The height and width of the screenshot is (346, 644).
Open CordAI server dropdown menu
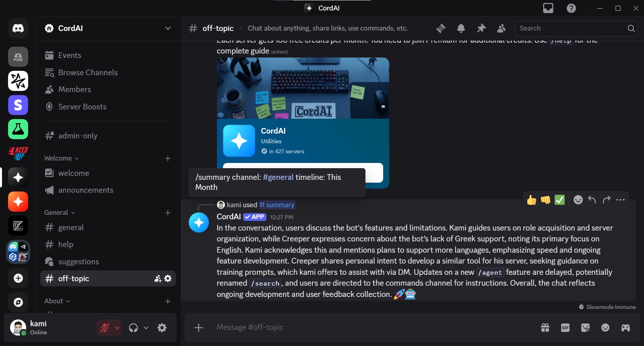[x=168, y=28]
